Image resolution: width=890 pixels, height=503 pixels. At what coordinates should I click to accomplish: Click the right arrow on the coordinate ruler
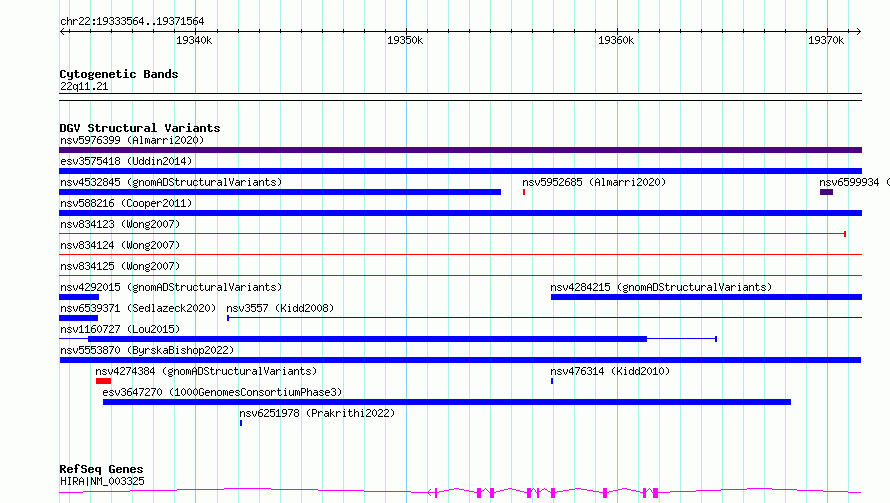tap(858, 31)
